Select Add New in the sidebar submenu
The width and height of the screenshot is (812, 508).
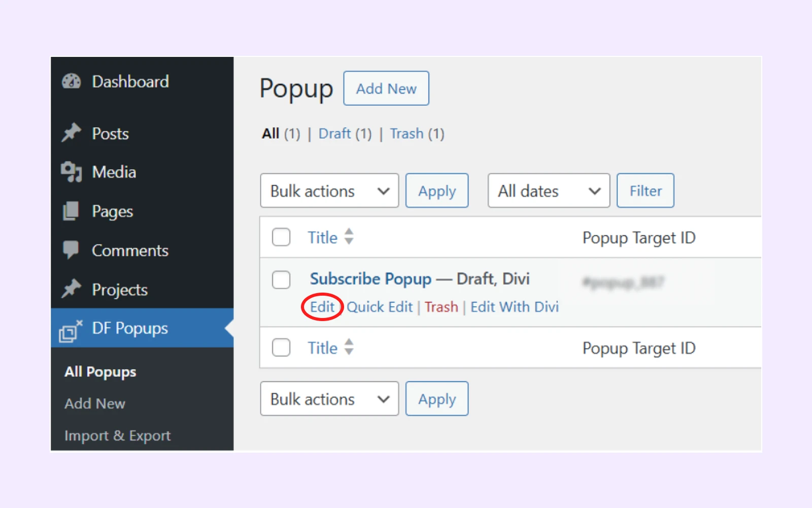(95, 404)
